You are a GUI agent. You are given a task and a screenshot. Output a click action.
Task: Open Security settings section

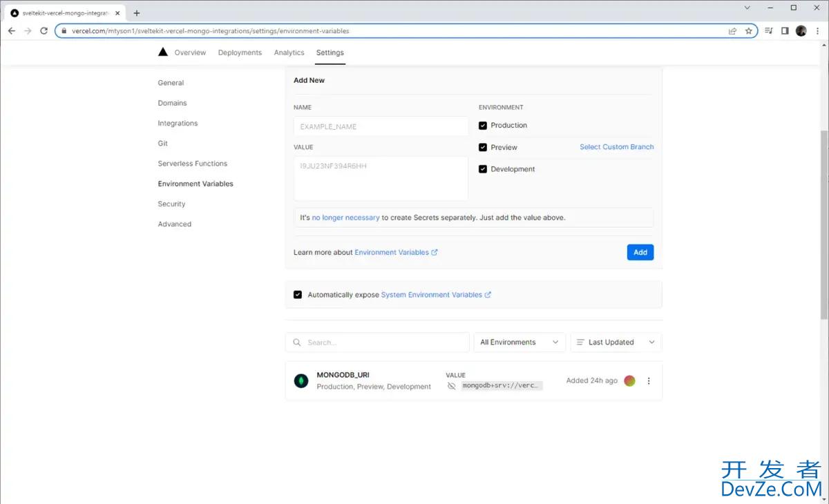tap(171, 204)
